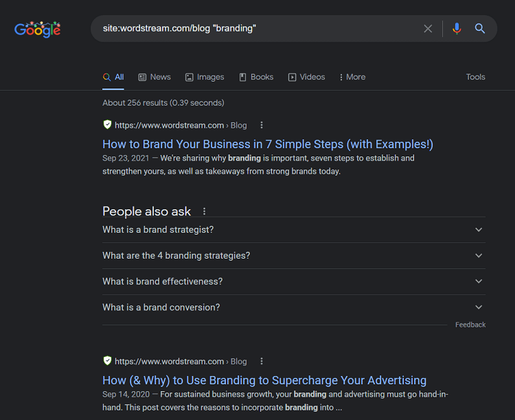The height and width of the screenshot is (420, 515).
Task: Switch to the News tab
Action: [x=154, y=77]
